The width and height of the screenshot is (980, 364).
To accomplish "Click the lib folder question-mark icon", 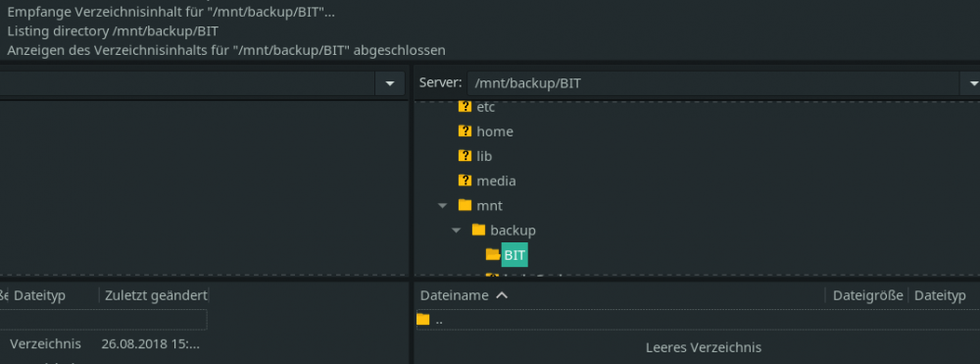I will click(465, 156).
